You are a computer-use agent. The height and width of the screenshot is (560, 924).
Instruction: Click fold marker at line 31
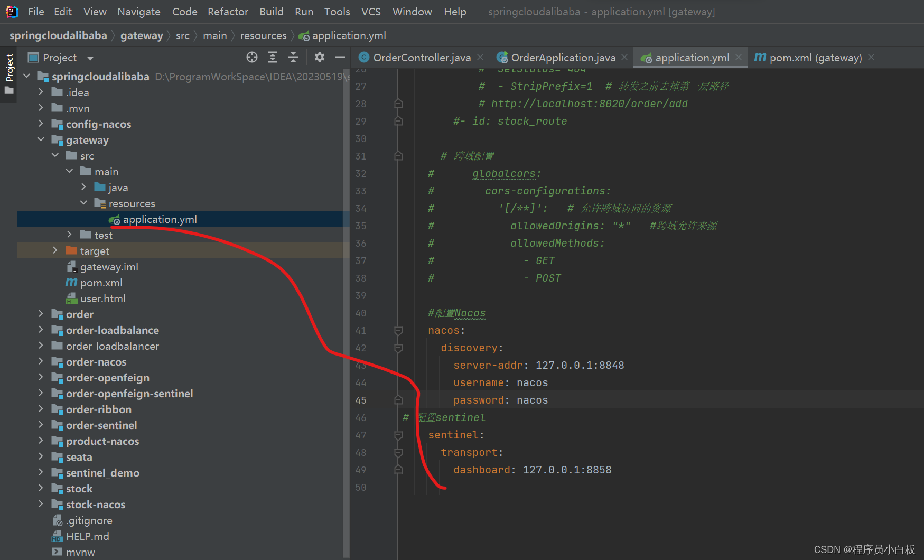click(398, 156)
